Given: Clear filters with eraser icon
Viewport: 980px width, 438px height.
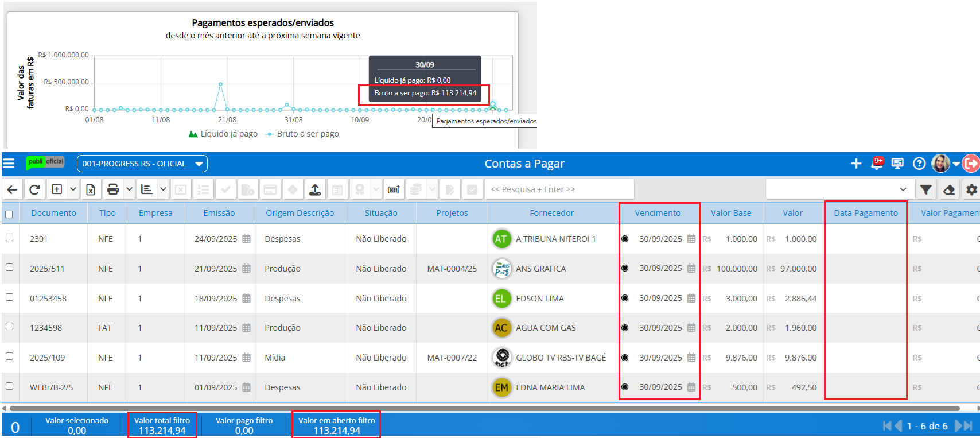Looking at the screenshot, I should click(x=948, y=189).
